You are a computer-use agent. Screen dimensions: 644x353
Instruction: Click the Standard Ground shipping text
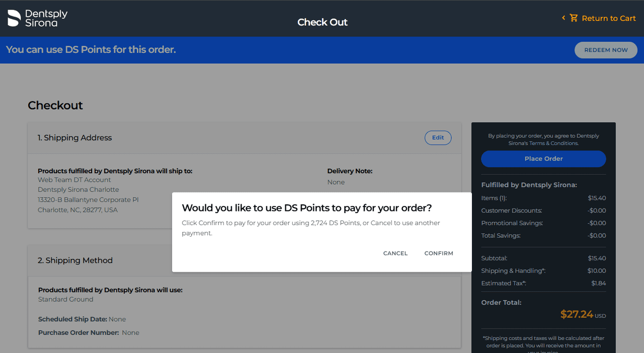click(66, 299)
